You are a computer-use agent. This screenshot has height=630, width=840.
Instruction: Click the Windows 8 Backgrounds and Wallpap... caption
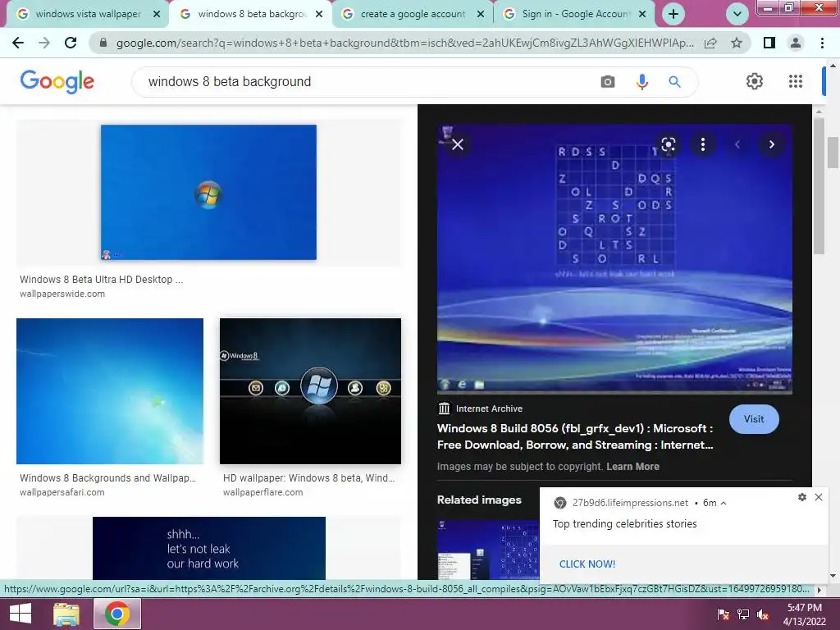[x=107, y=478]
